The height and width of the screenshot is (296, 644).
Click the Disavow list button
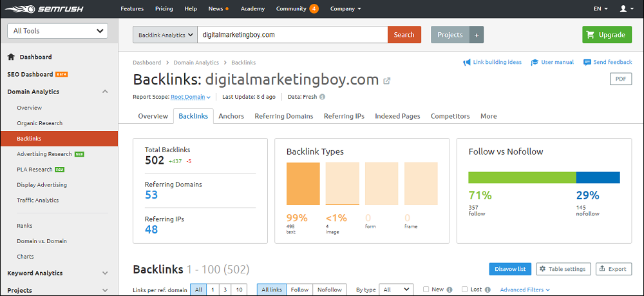[510, 269]
